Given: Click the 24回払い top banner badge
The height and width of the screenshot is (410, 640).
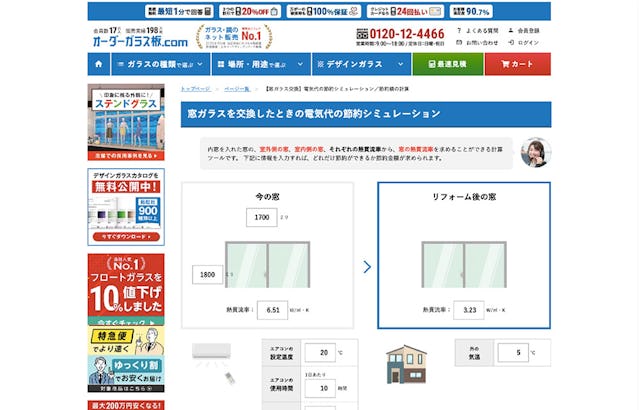Looking at the screenshot, I should click(405, 11).
